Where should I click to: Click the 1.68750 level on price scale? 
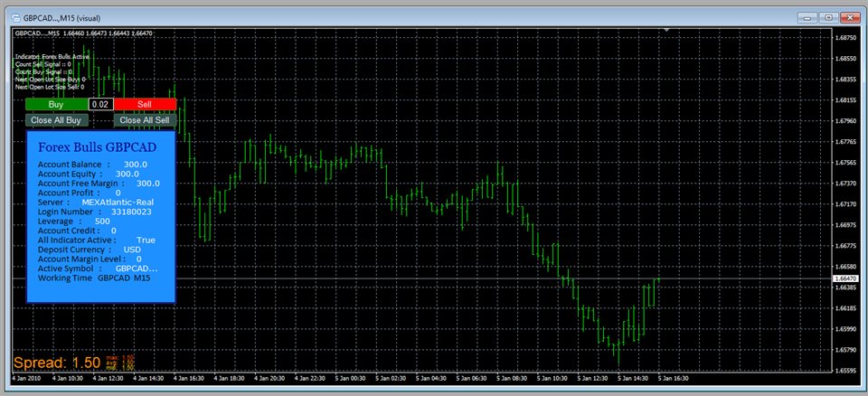click(x=848, y=38)
